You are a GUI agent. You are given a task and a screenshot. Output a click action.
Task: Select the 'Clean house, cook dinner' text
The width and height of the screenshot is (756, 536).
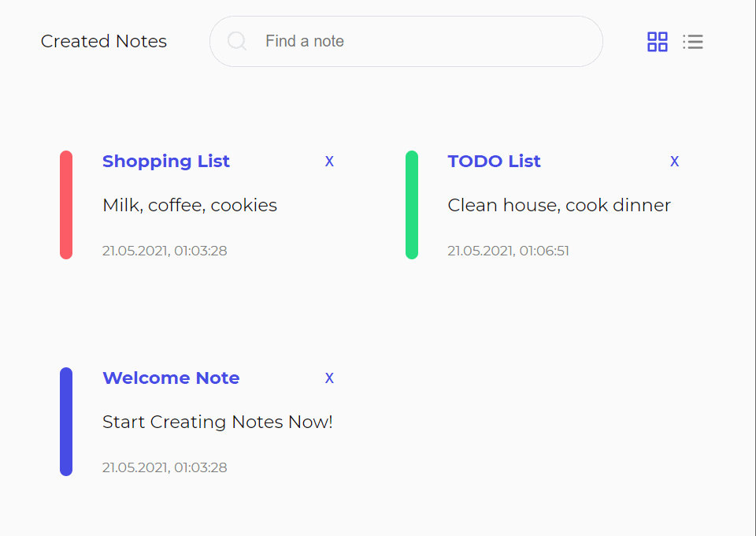(x=559, y=206)
